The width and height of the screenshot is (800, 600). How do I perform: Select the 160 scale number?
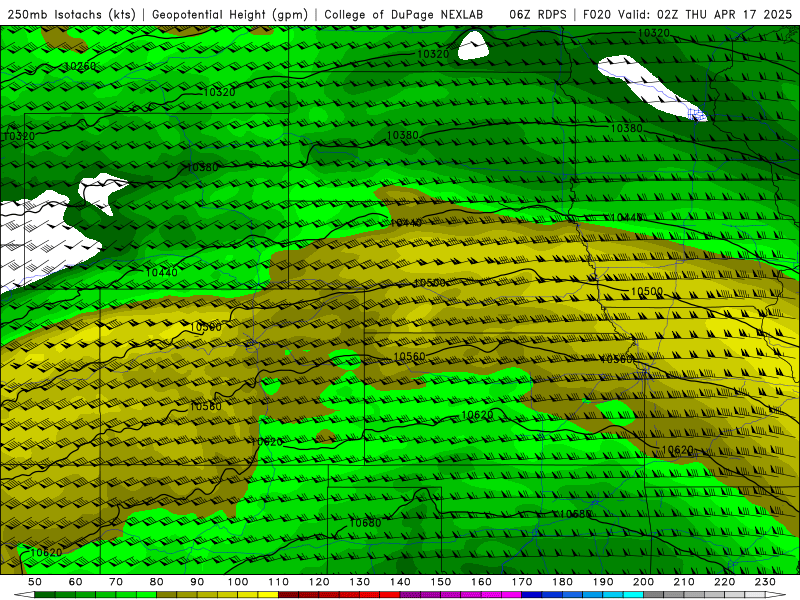click(481, 582)
